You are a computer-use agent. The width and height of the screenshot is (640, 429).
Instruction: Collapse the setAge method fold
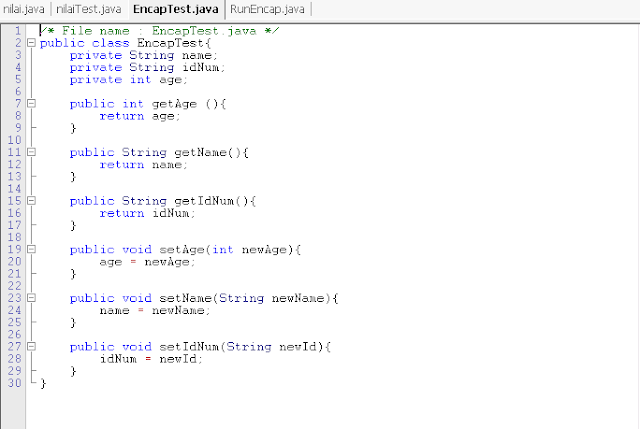pyautogui.click(x=31, y=249)
